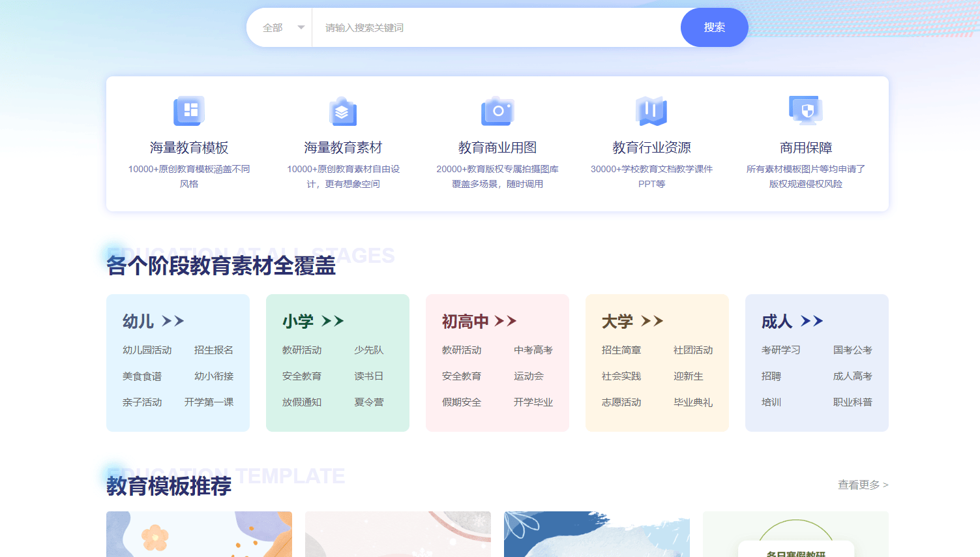Open 中考高考 in 初高中 section
980x557 pixels.
[x=533, y=350]
